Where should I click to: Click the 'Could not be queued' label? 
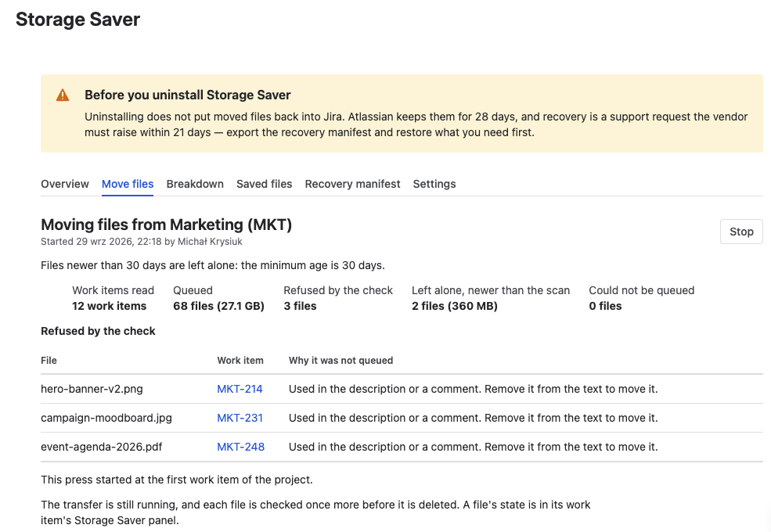tap(642, 290)
